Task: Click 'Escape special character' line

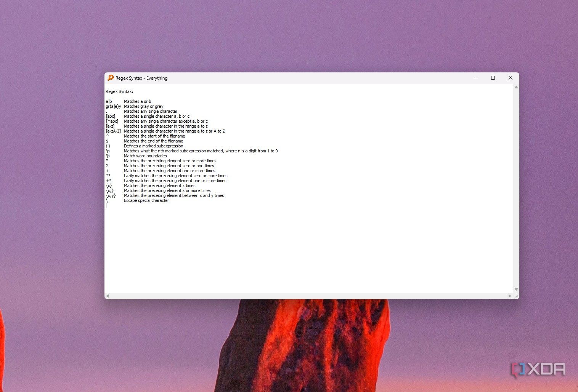Action: pos(146,200)
